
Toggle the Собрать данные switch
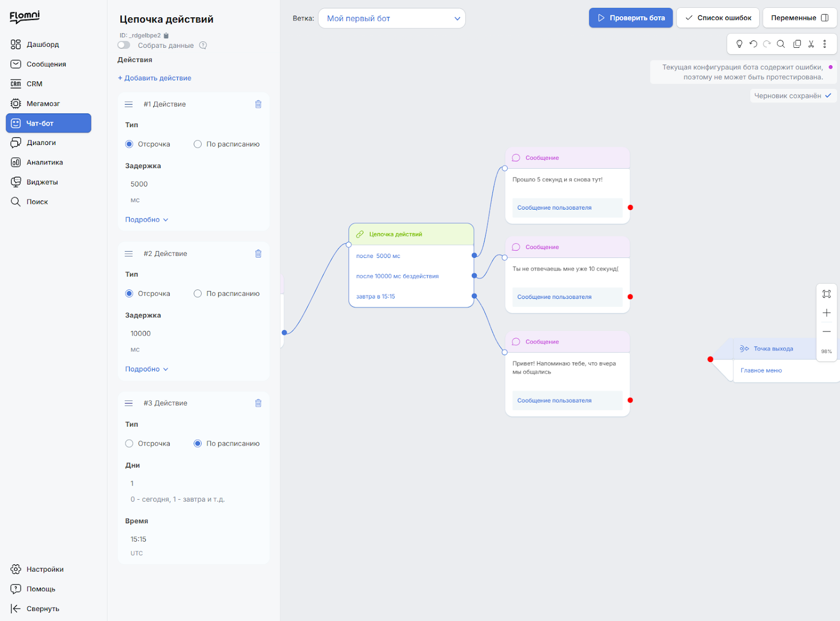point(124,45)
